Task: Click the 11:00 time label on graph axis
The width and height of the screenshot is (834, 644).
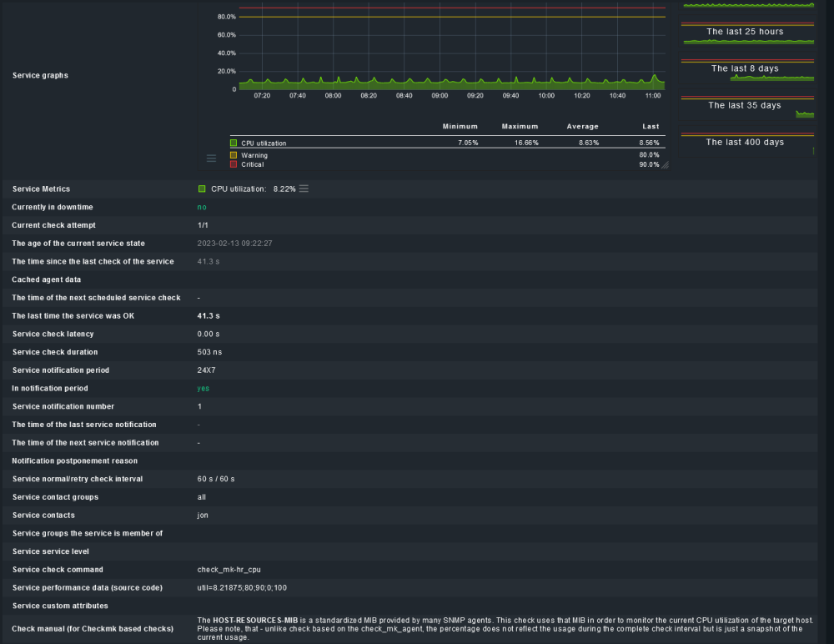Action: (x=653, y=96)
